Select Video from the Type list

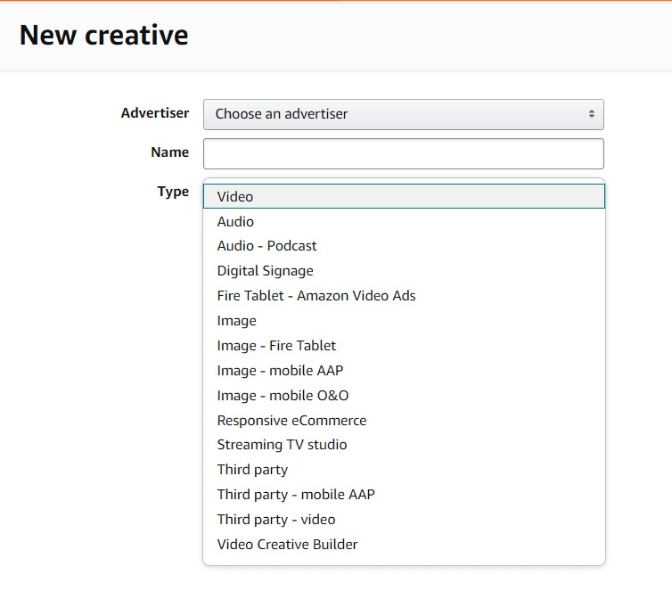coord(235,197)
